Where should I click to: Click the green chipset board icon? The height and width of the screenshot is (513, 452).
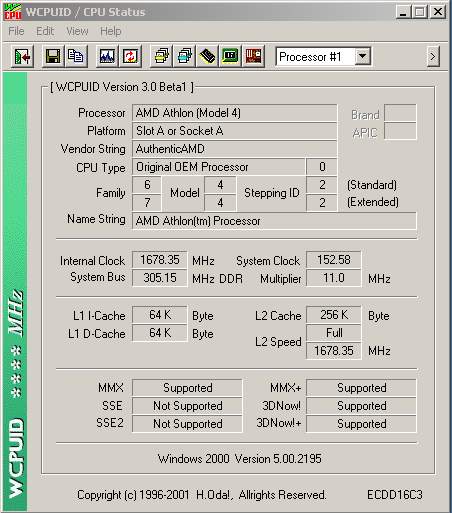coord(230,56)
